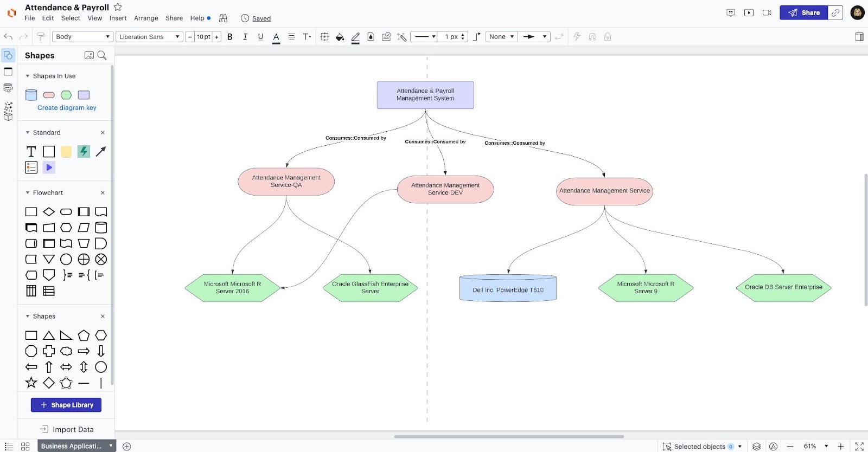Image resolution: width=868 pixels, height=452 pixels.
Task: Click the Saved status link
Action: pos(261,18)
